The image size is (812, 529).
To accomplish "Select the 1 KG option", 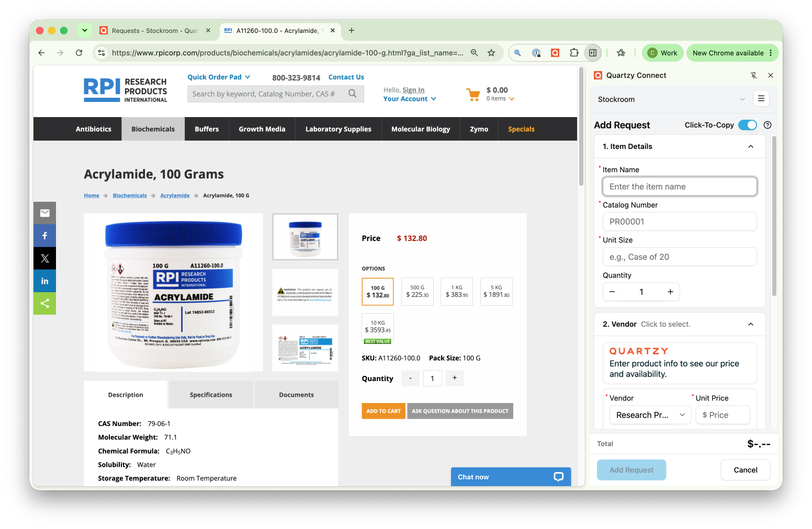I will (x=457, y=292).
